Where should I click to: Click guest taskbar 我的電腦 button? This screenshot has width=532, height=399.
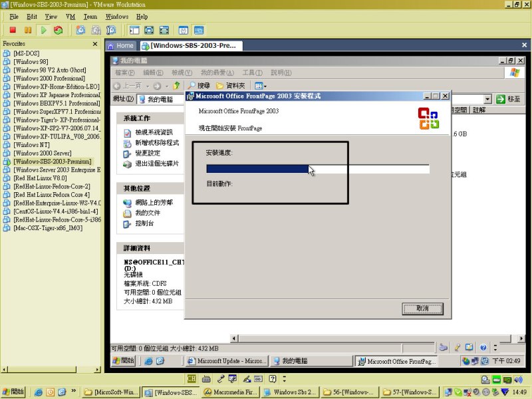point(311,361)
